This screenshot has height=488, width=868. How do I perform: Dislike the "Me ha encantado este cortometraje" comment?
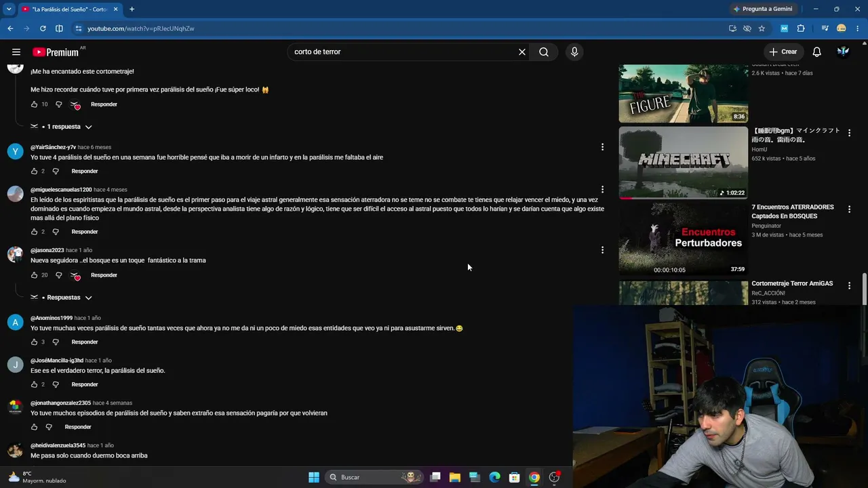point(58,104)
